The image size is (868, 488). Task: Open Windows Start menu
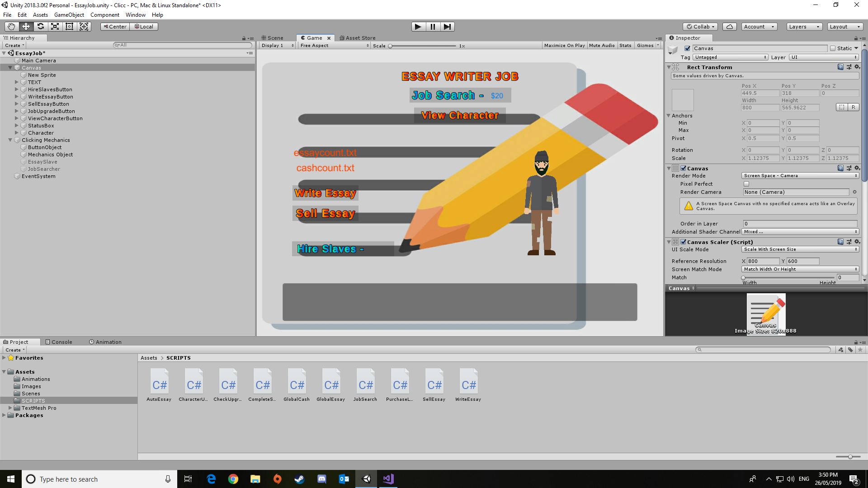point(11,479)
